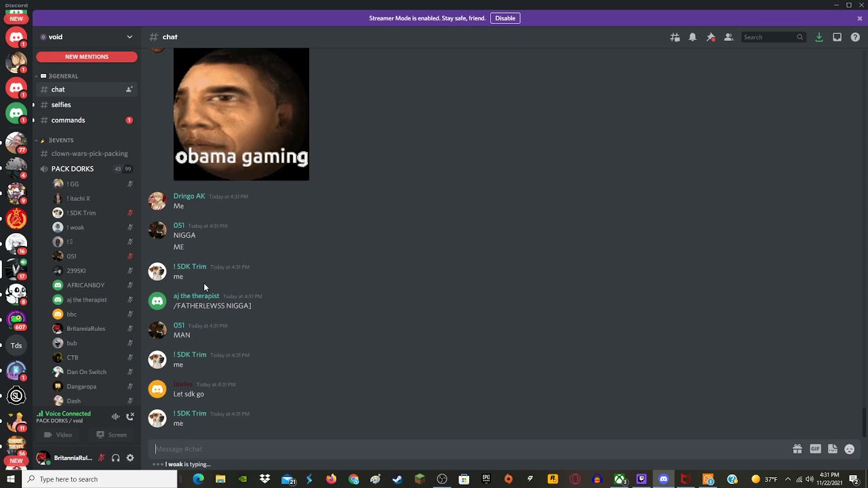Open the selfies channel

pyautogui.click(x=87, y=105)
